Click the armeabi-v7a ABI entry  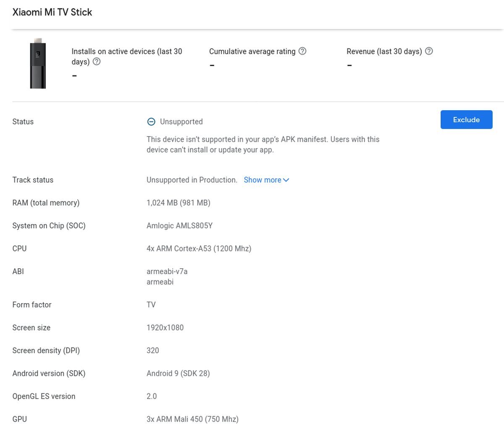[167, 272]
